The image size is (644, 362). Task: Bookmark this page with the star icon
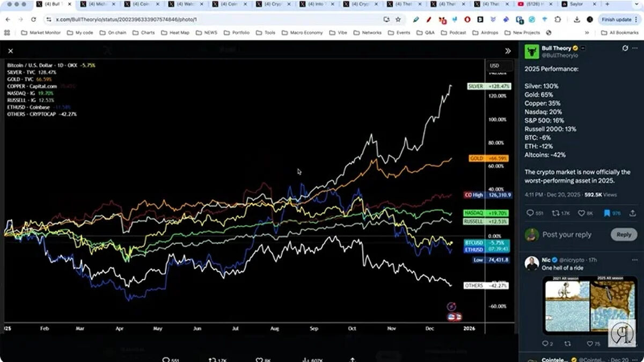click(398, 19)
